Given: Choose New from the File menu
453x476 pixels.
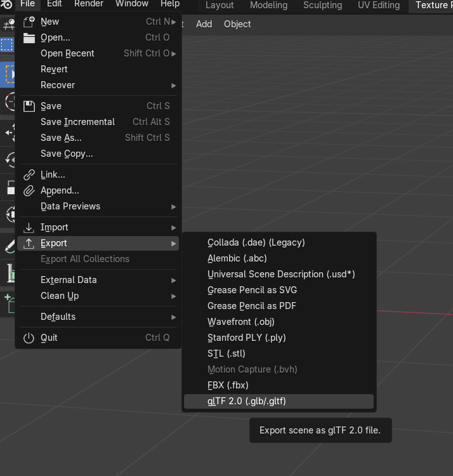Looking at the screenshot, I should (98, 22).
